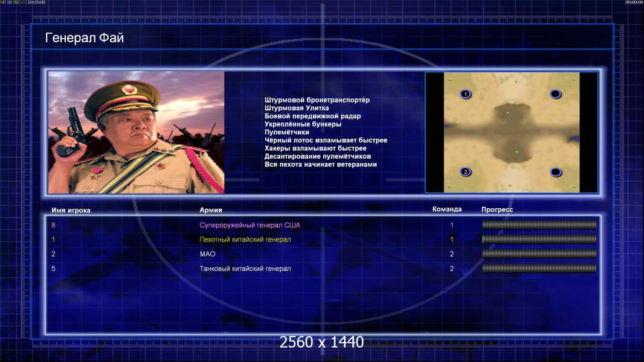Click the 'Генерал Фай' title
Screen dimensions: 644x362
tap(84, 38)
